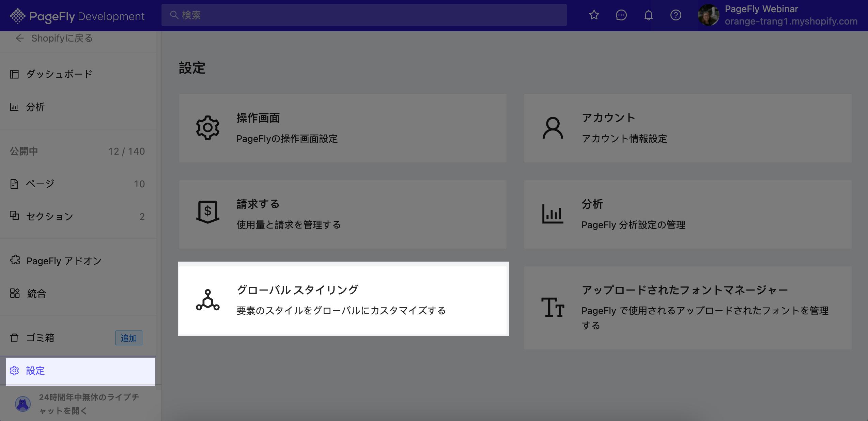Click the gear icon on 操作画面 card
This screenshot has height=421, width=868.
(208, 128)
